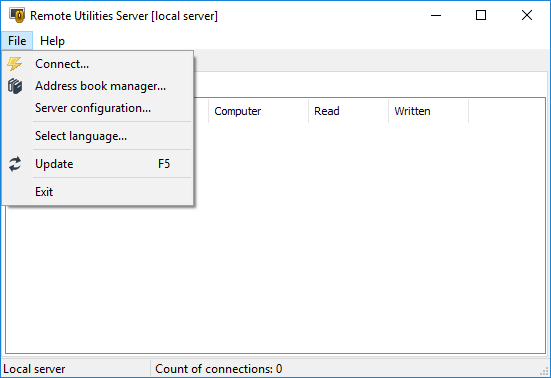Screen dimensions: 551x378
Task: Click Count of connections: 0 status text
Action: [219, 369]
